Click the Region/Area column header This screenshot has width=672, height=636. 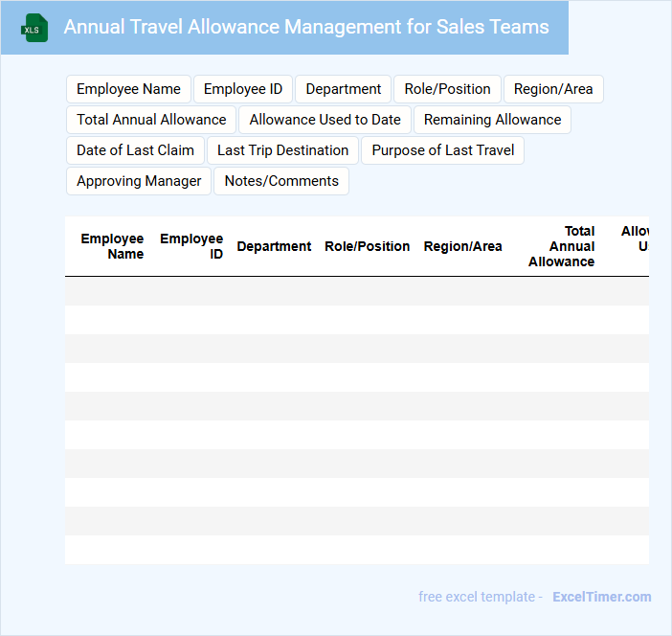coord(462,246)
